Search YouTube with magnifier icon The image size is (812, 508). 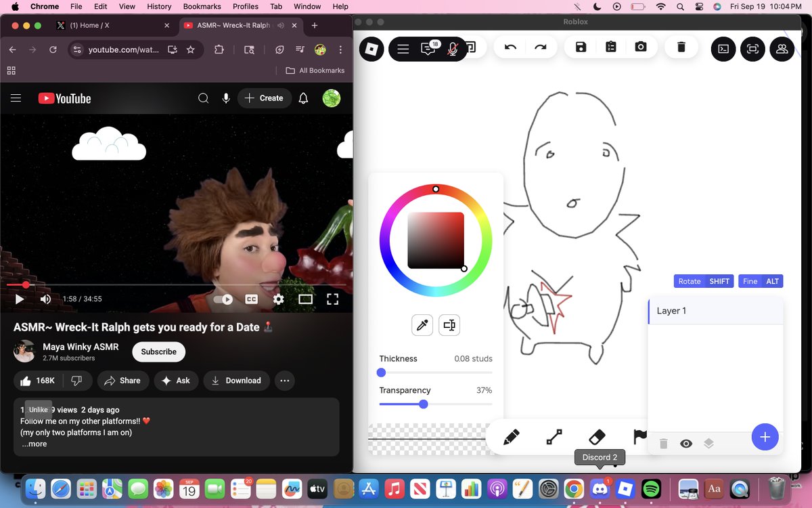coord(203,98)
